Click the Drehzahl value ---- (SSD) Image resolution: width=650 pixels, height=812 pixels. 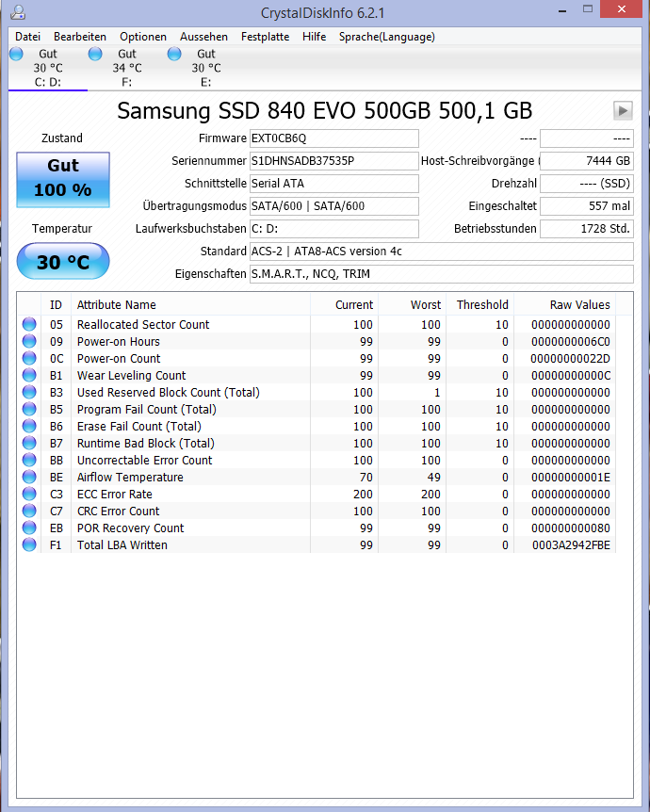coord(586,184)
